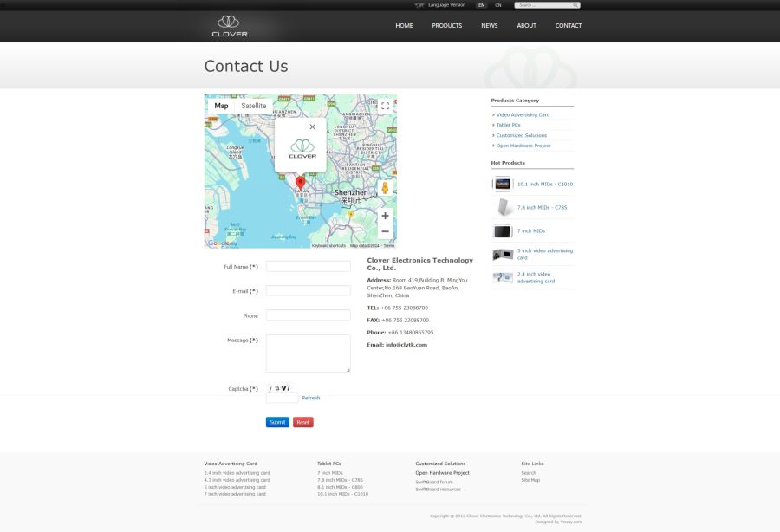The width and height of the screenshot is (780, 532).
Task: Click the search magnifier icon
Action: coord(575,5)
